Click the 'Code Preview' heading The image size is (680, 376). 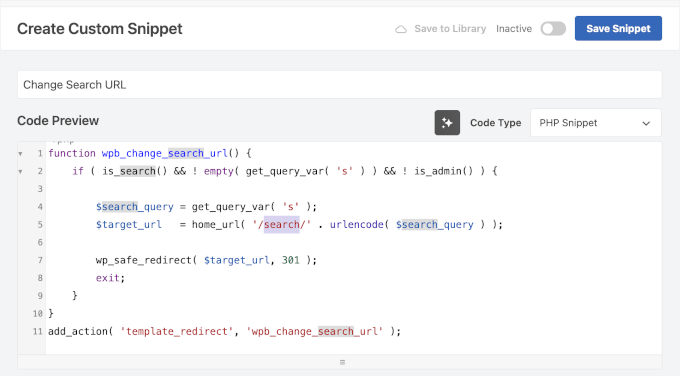[58, 121]
